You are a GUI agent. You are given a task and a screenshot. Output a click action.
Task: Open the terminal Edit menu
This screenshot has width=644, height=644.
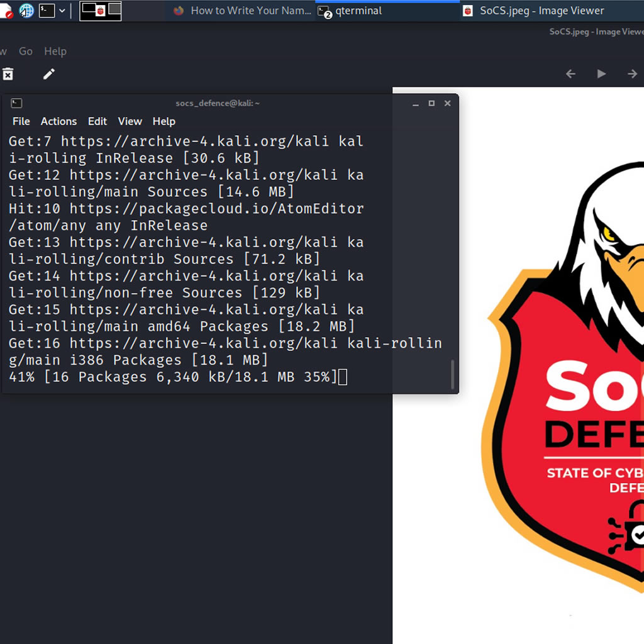click(x=97, y=121)
